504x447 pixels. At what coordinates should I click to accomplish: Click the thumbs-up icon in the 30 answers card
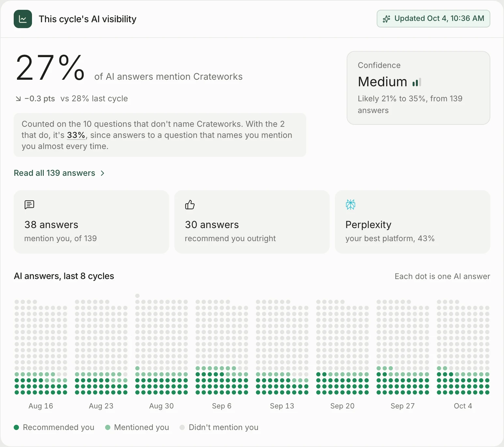190,205
